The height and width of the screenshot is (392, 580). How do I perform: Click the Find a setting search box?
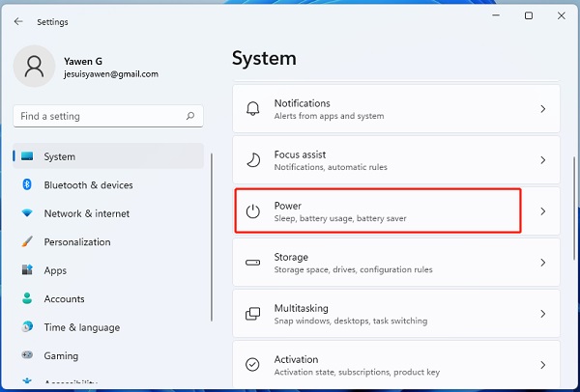108,116
